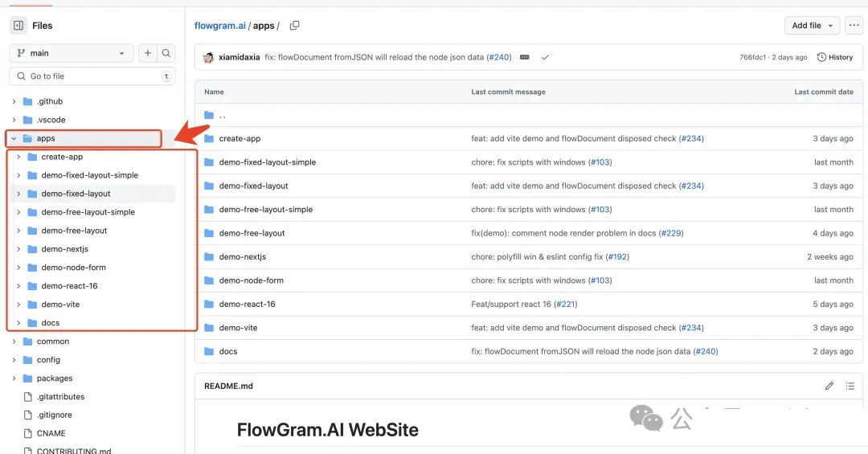The width and height of the screenshot is (868, 454).
Task: Click the packages folder icon in sidebar
Action: tap(27, 378)
